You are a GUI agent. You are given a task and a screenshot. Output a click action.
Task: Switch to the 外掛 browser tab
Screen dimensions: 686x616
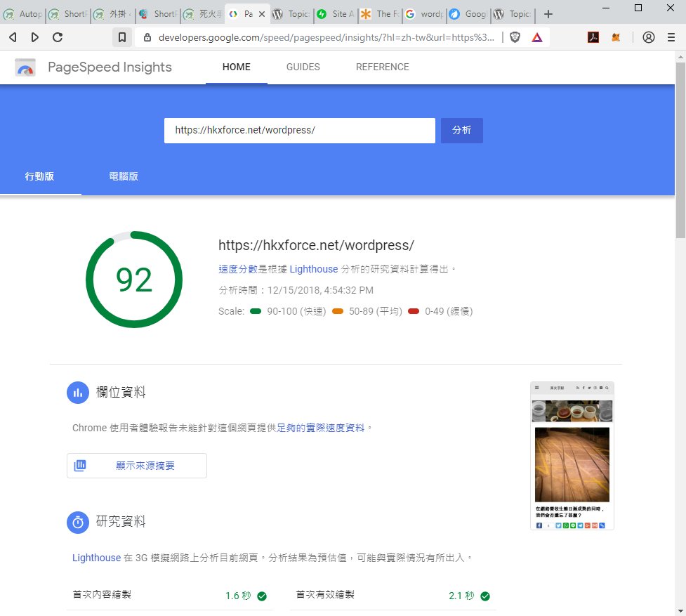[113, 14]
